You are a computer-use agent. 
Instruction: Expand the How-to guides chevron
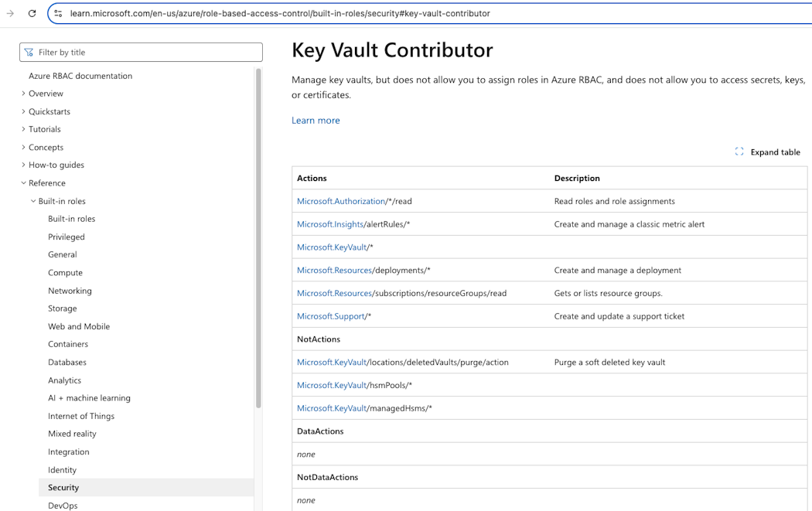pos(23,165)
